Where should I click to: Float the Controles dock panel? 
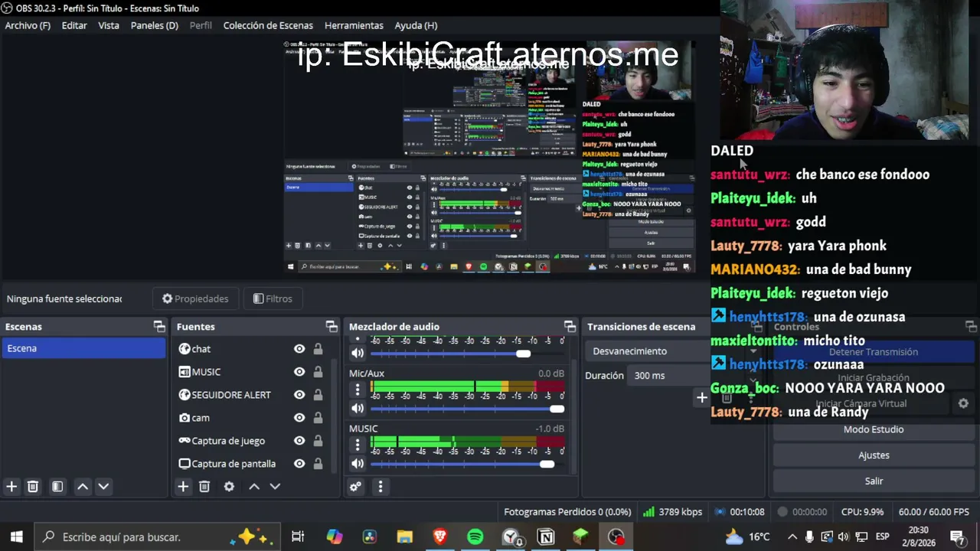971,327
